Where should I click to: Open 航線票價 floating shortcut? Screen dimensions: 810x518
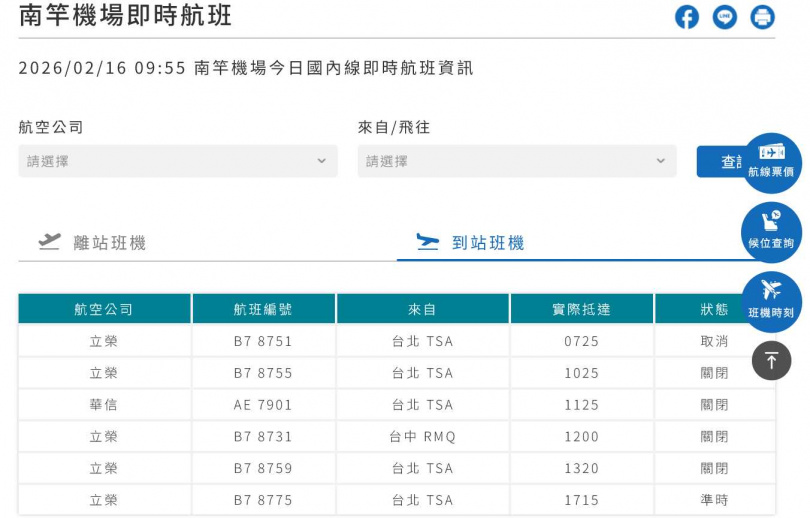[x=771, y=163]
